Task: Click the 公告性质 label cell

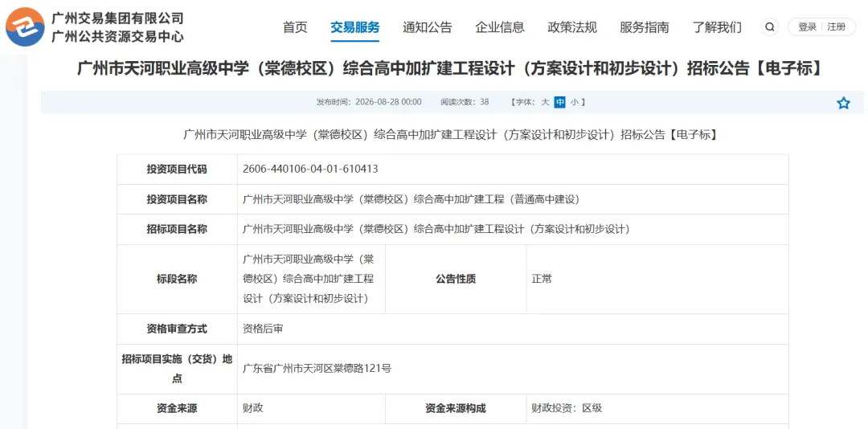Action: (x=456, y=279)
